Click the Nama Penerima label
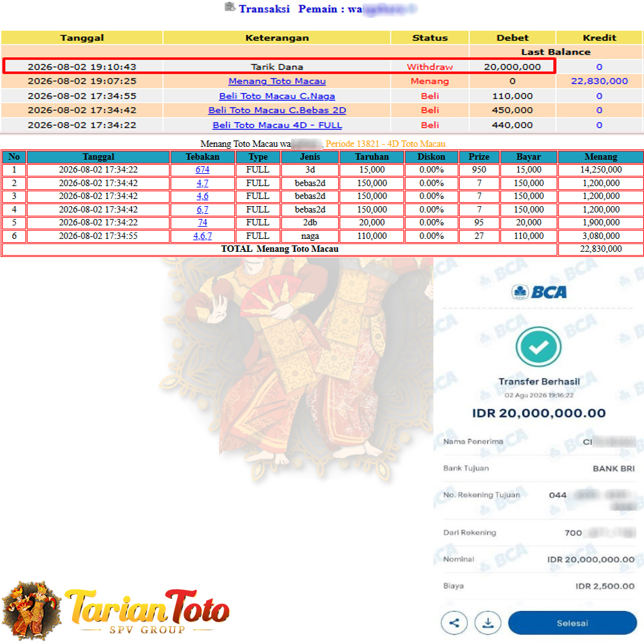 [473, 442]
